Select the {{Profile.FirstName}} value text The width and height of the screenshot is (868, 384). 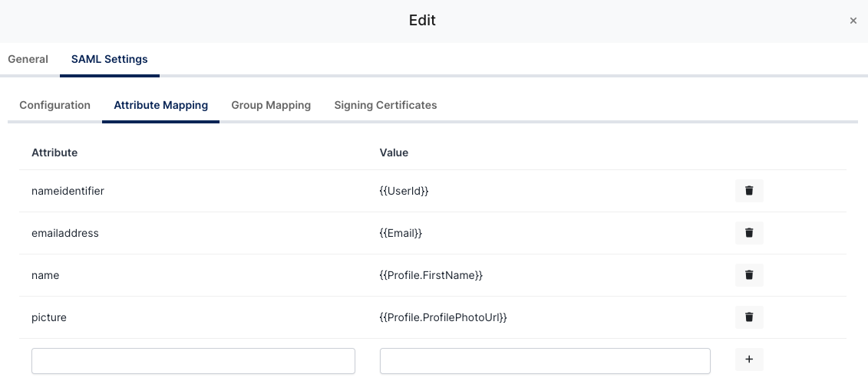pyautogui.click(x=431, y=275)
